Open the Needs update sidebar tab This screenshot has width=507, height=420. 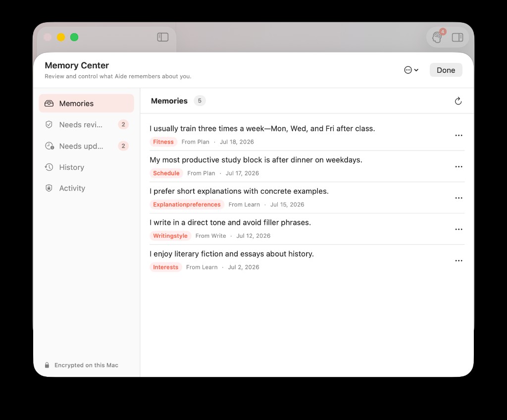click(86, 146)
